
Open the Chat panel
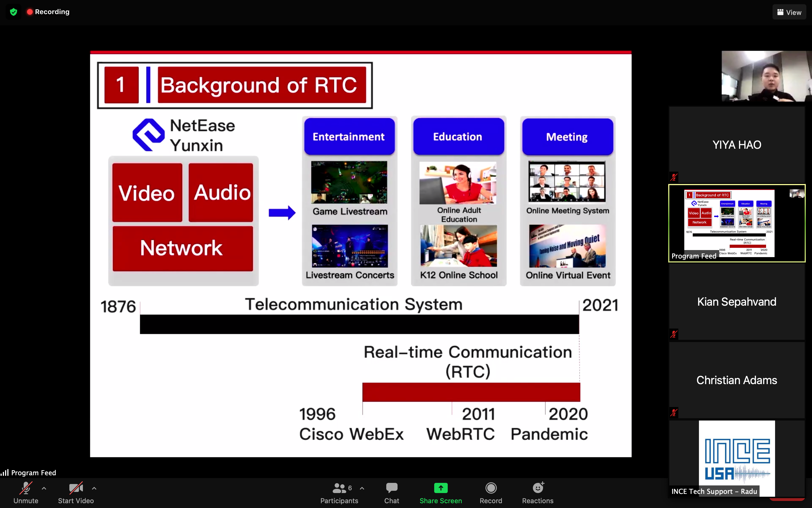coord(392,492)
